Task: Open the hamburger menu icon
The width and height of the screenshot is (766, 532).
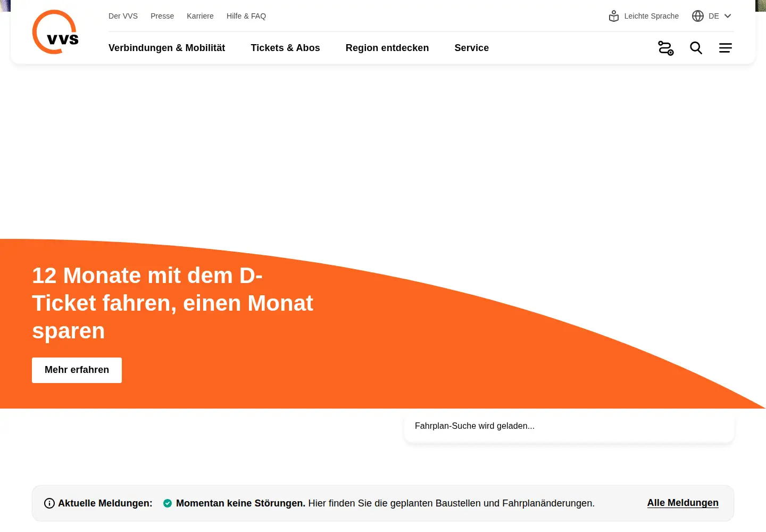Action: pyautogui.click(x=726, y=48)
